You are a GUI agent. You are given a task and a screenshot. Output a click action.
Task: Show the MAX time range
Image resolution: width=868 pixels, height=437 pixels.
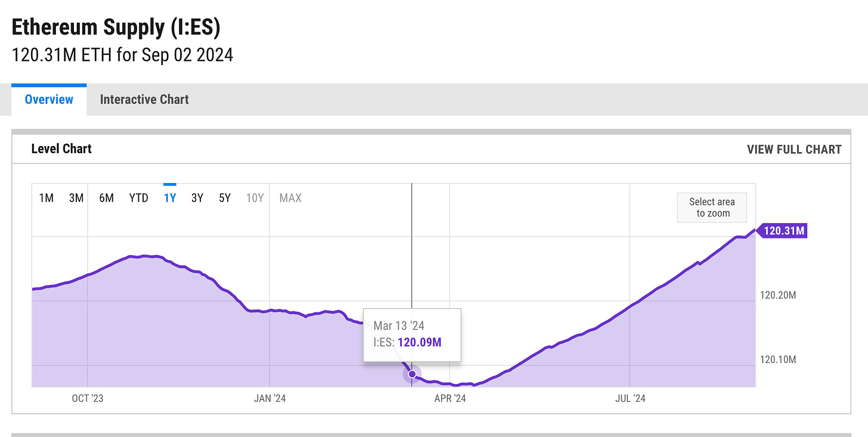[x=290, y=198]
